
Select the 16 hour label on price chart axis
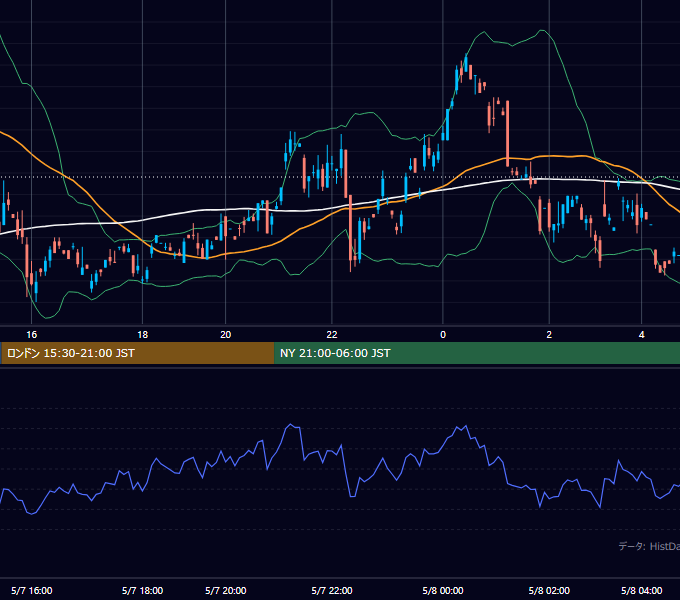pos(32,335)
